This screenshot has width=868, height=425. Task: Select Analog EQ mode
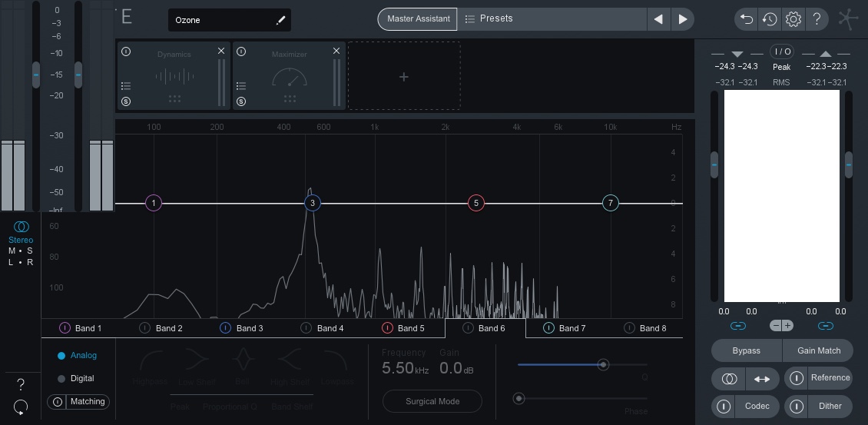pos(78,356)
